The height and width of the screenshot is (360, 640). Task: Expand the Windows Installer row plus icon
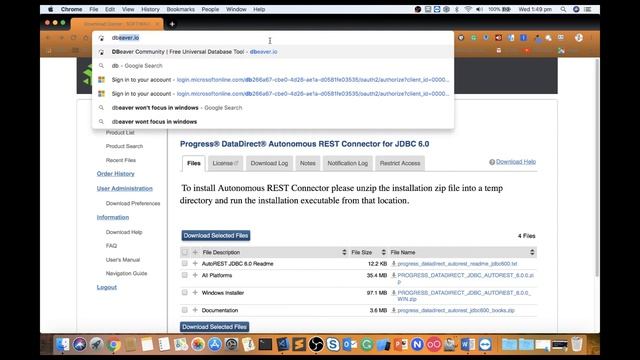[x=195, y=293]
